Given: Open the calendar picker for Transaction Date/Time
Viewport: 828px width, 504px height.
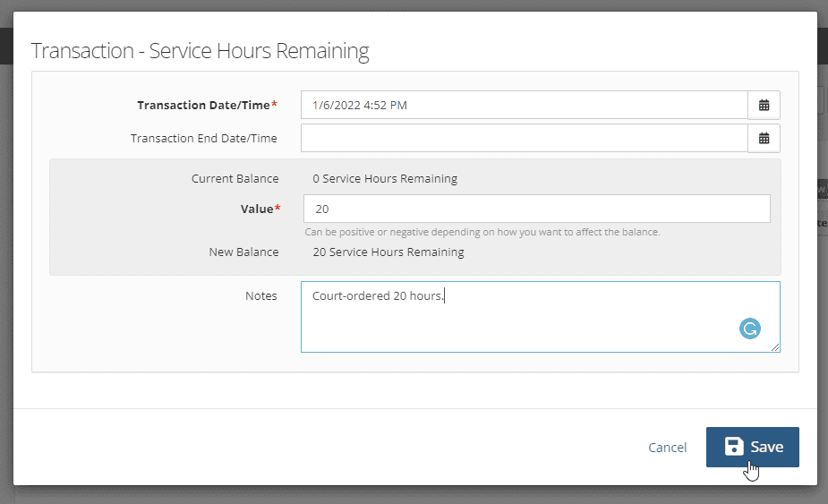Looking at the screenshot, I should click(764, 105).
